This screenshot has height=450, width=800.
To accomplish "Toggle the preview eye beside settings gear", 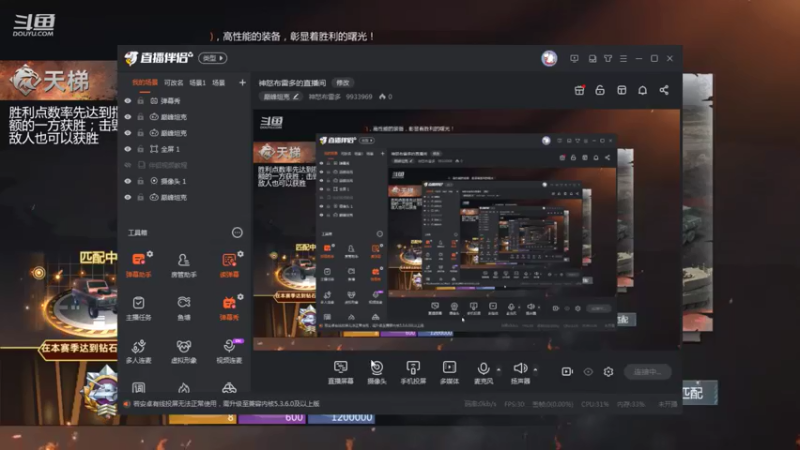I will point(588,371).
